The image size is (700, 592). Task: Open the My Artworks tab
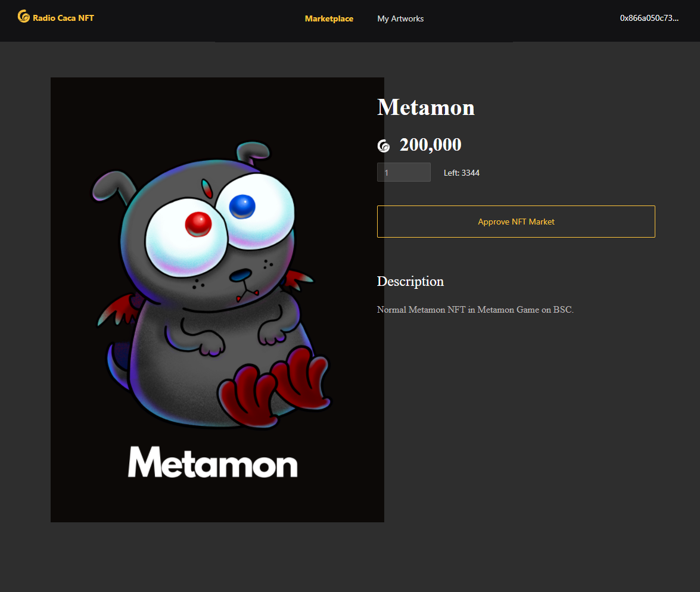tap(400, 18)
